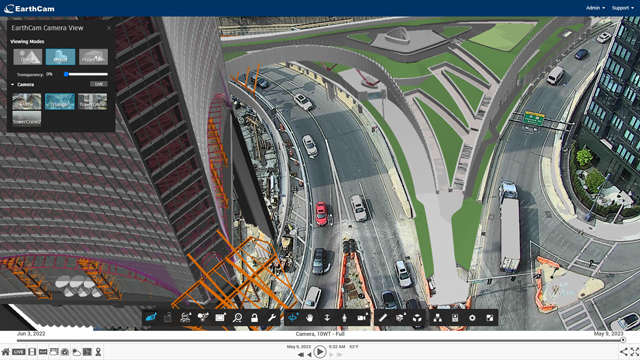Click the joystick tool next to camera view
The width and height of the screenshot is (640, 360).
[x=168, y=318]
